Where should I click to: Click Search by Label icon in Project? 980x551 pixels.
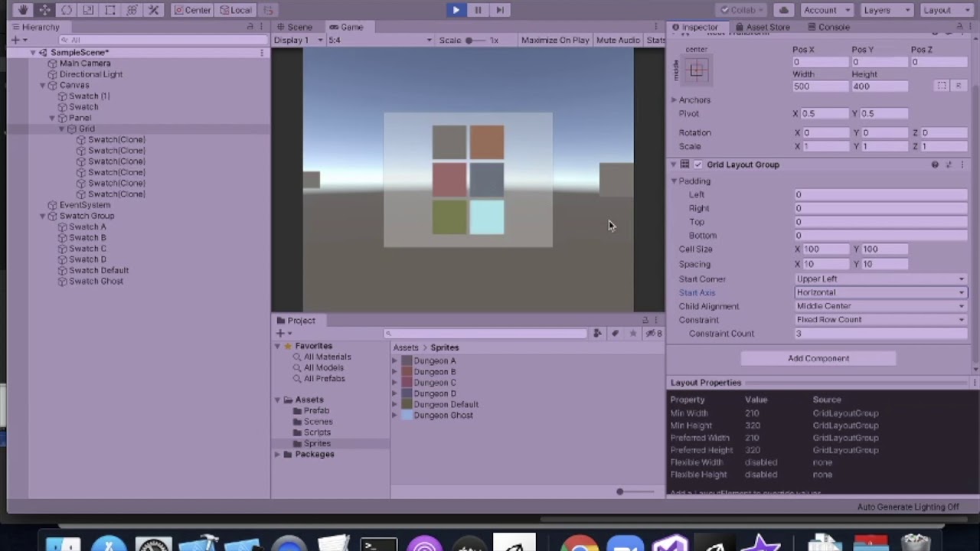[x=615, y=334]
